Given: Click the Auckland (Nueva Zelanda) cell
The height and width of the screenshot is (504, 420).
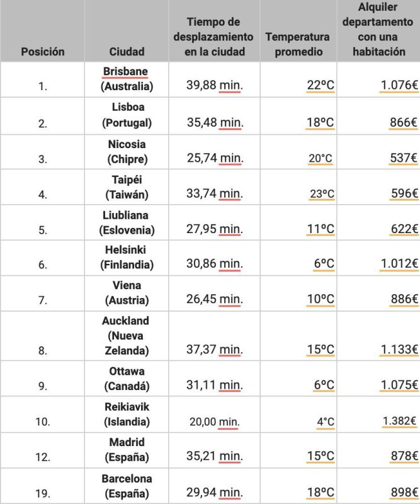Looking at the screenshot, I should pos(127,335).
